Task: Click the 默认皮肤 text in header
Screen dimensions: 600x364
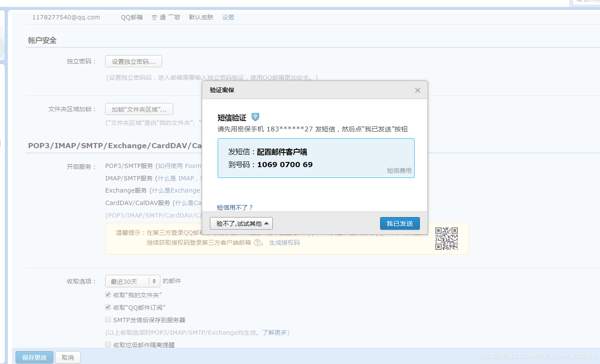Action: (x=201, y=17)
